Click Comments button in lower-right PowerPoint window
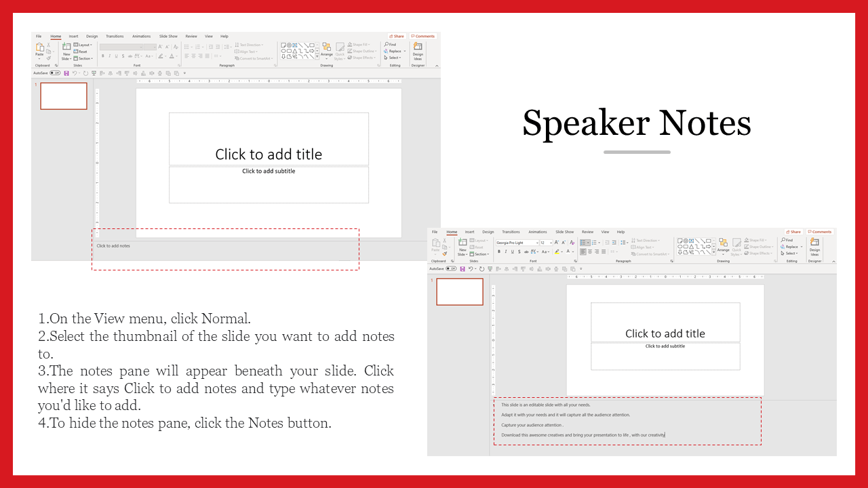The height and width of the screenshot is (488, 868). tap(819, 232)
